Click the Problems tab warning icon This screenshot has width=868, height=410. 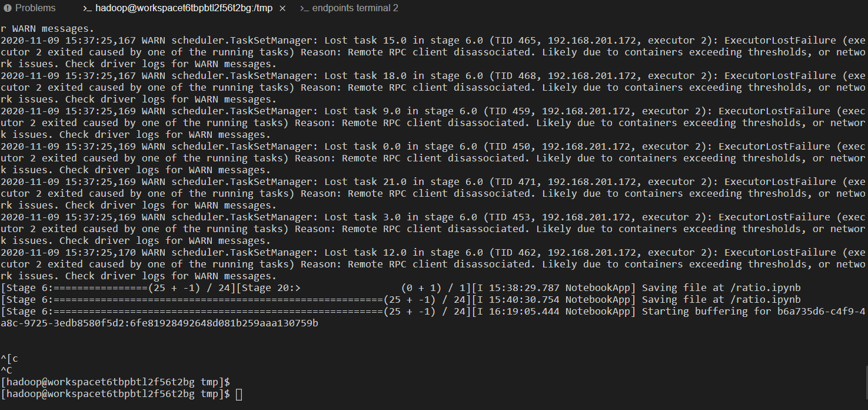pos(7,8)
